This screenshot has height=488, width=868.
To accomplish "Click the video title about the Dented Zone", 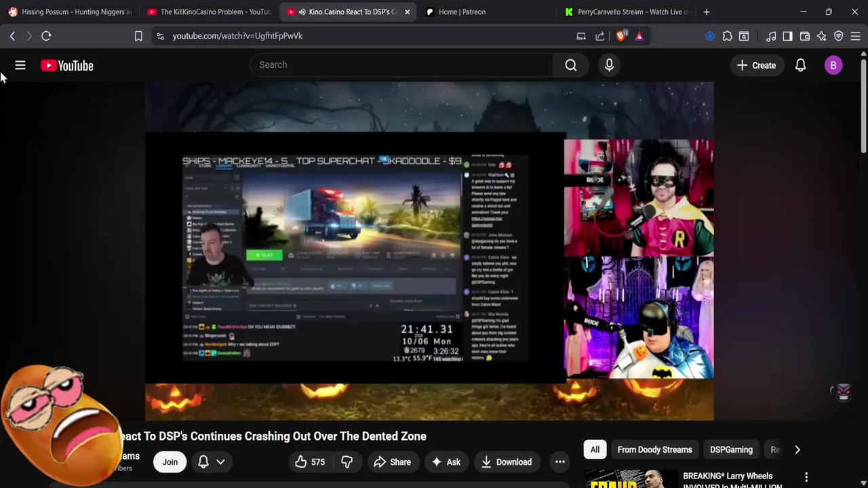I will coord(273,436).
